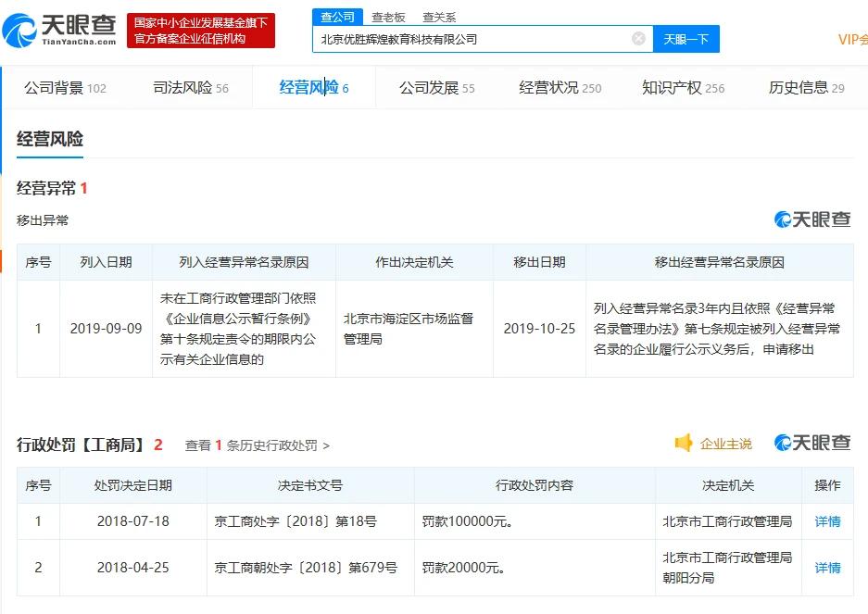Switch to the 查关系 search tab
This screenshot has width=868, height=614.
(x=439, y=18)
